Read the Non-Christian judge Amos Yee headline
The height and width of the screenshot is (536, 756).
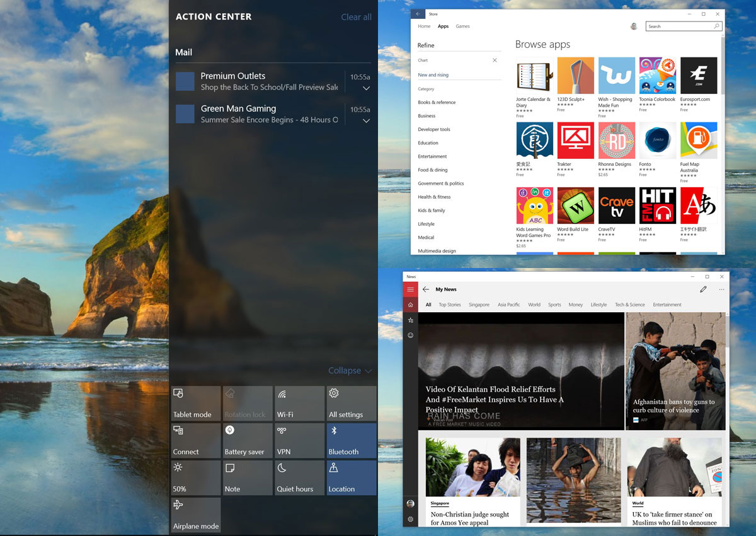click(x=470, y=518)
